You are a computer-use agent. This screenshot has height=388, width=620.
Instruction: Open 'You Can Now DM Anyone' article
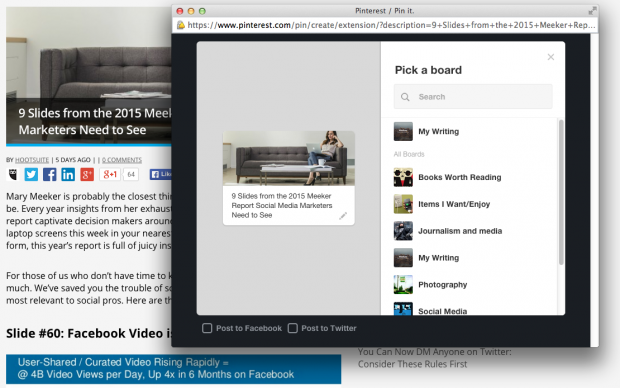pyautogui.click(x=435, y=358)
